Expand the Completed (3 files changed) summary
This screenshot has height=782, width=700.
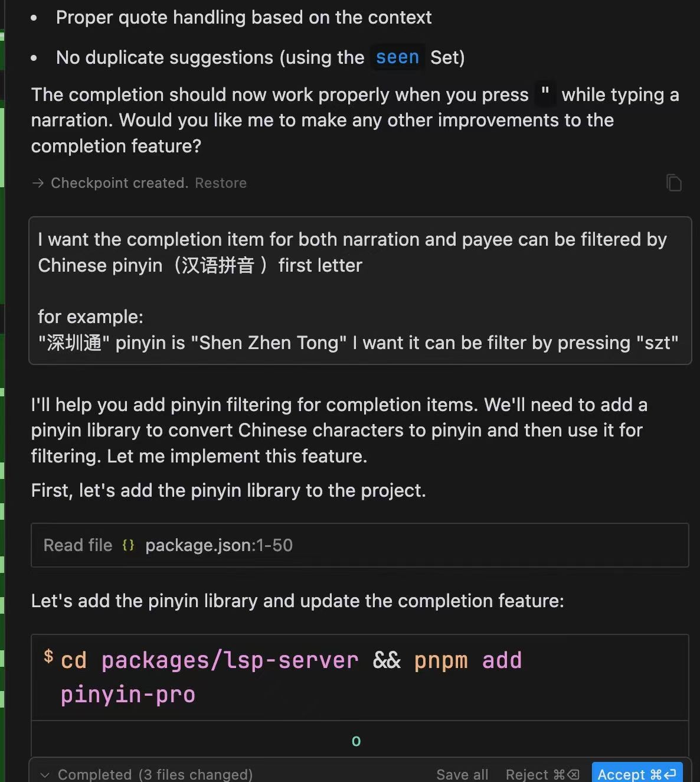(x=155, y=774)
